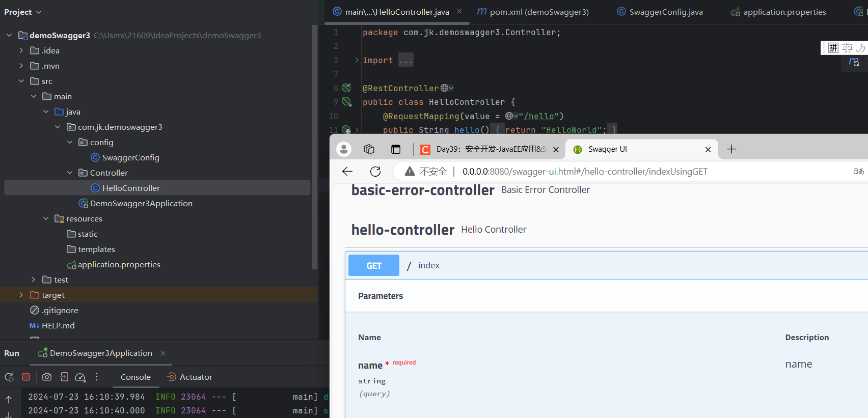Go back in the browser
This screenshot has width=868, height=418.
click(x=347, y=172)
